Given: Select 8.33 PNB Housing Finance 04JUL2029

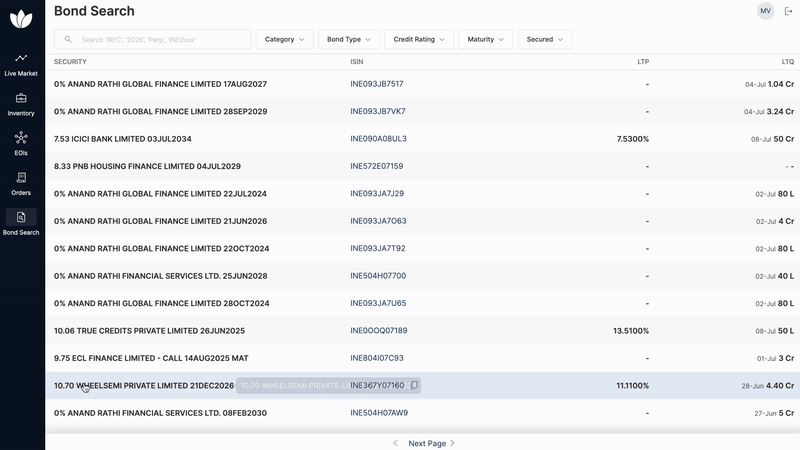Looking at the screenshot, I should [x=147, y=166].
